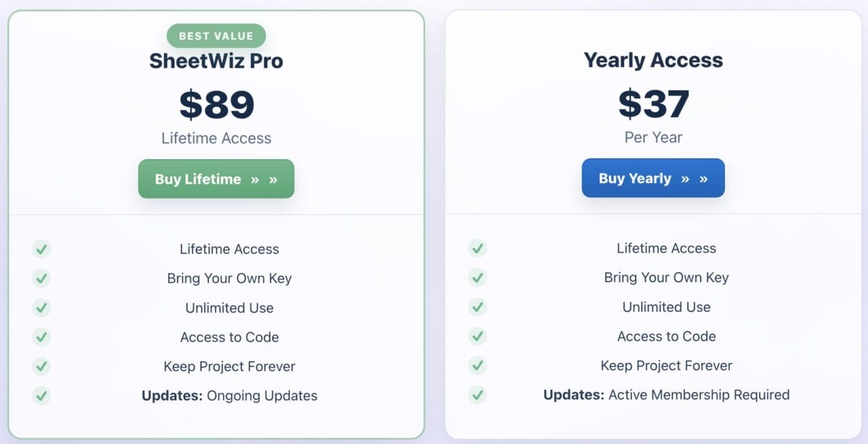This screenshot has width=868, height=444.
Task: Click Yearly Access card's Bring Your Own Key checkmark
Action: click(477, 278)
